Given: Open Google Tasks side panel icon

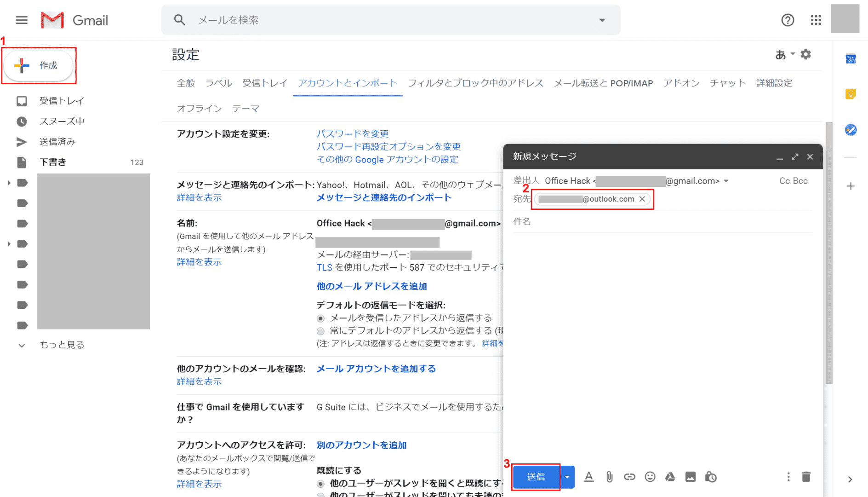Looking at the screenshot, I should 851,130.
